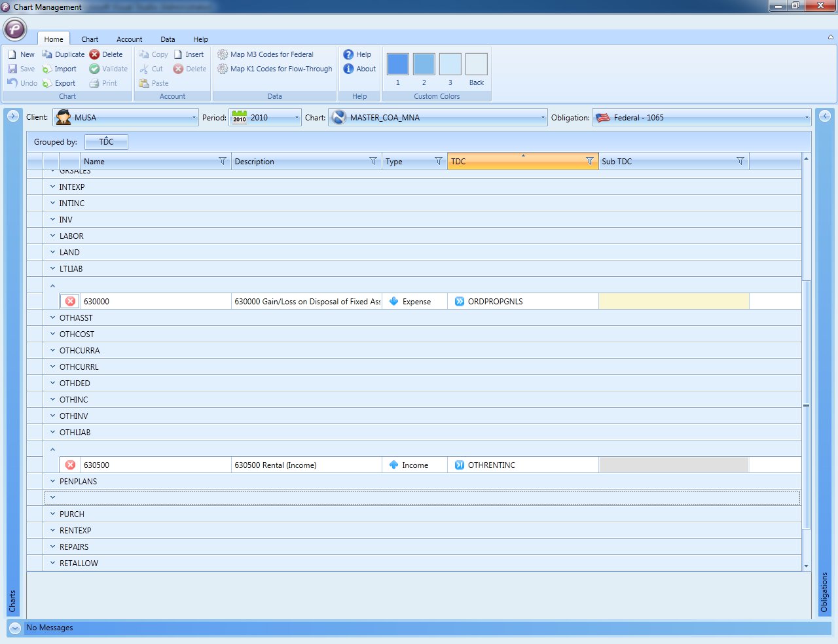Filter the Description column

(x=373, y=161)
